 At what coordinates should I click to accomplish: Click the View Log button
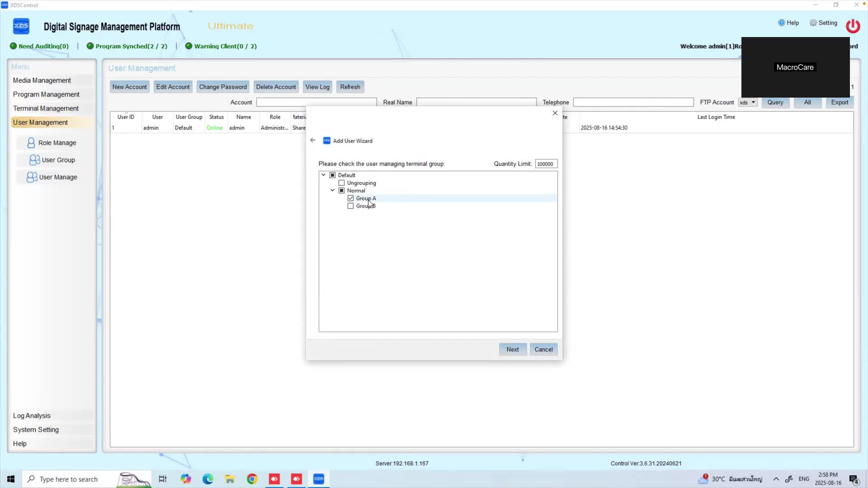tap(317, 87)
